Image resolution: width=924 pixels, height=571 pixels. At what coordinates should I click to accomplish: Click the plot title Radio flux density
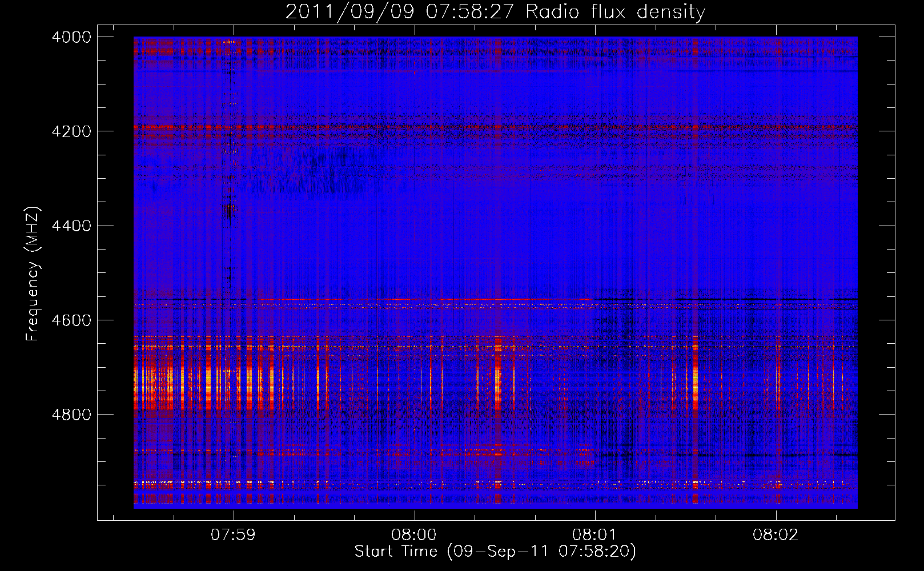(615, 11)
